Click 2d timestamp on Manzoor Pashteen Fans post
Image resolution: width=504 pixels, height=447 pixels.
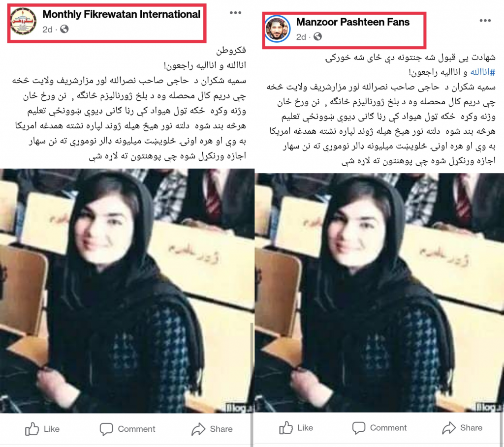(301, 37)
